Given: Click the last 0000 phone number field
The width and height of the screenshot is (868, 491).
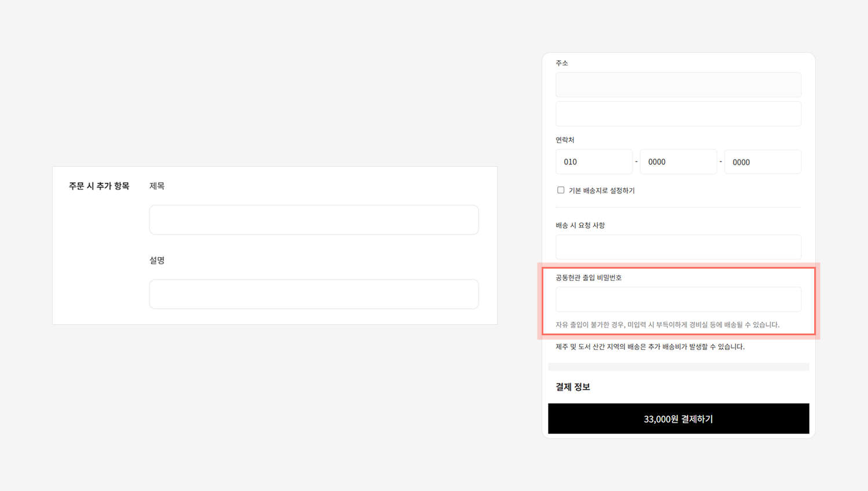Looking at the screenshot, I should coord(763,162).
